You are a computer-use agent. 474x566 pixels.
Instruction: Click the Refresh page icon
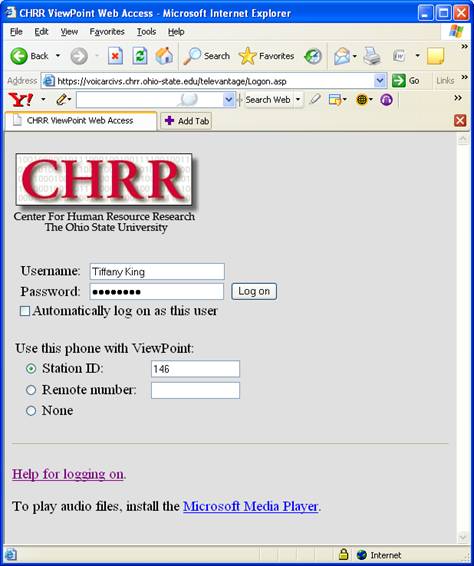click(140, 56)
